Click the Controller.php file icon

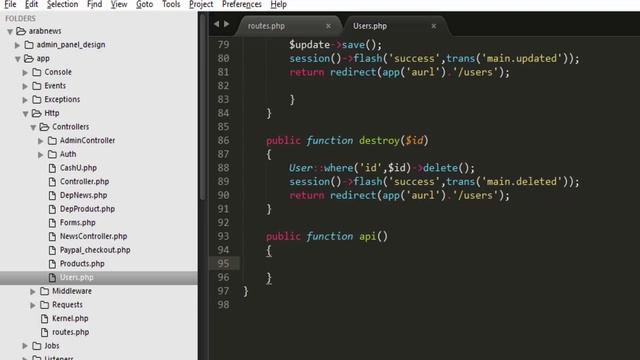(x=52, y=182)
